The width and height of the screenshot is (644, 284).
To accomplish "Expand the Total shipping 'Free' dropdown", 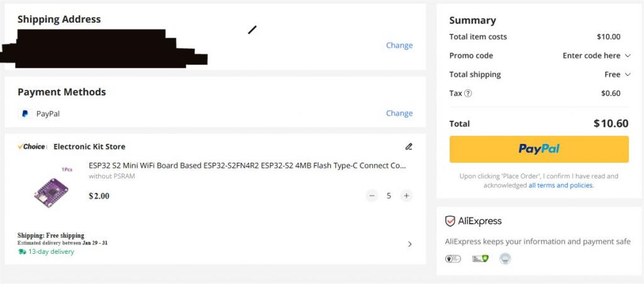I will (617, 74).
